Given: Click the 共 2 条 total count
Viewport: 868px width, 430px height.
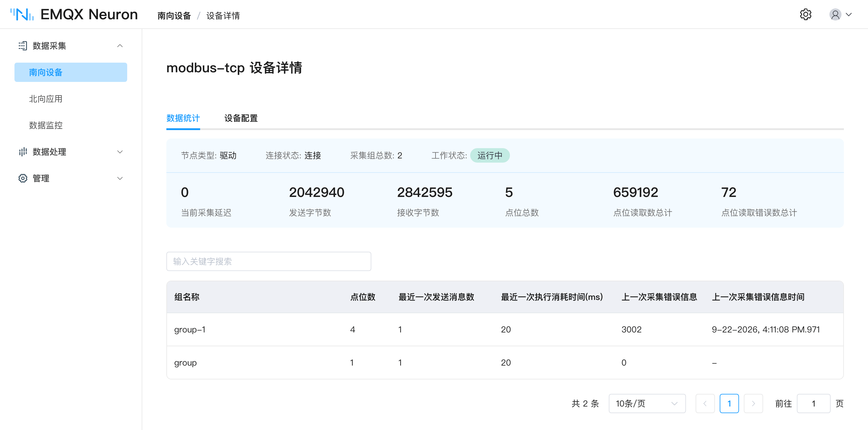Looking at the screenshot, I should pos(585,403).
